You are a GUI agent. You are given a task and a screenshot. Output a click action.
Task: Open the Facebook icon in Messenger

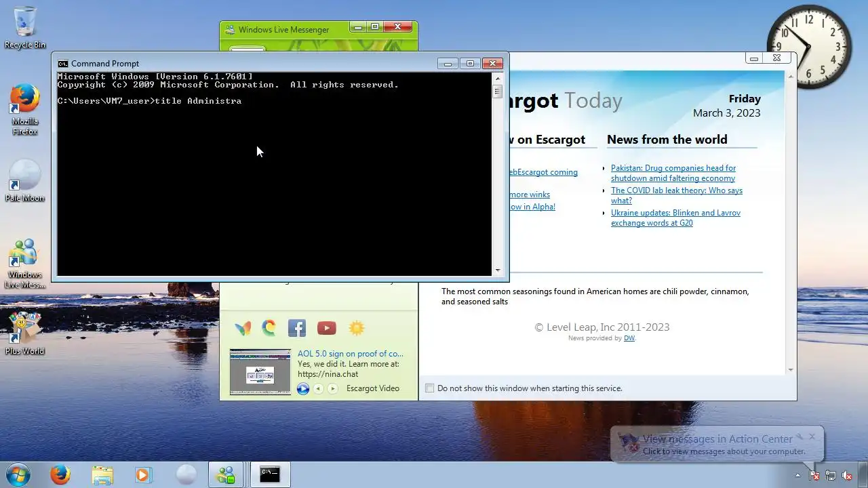click(x=297, y=328)
